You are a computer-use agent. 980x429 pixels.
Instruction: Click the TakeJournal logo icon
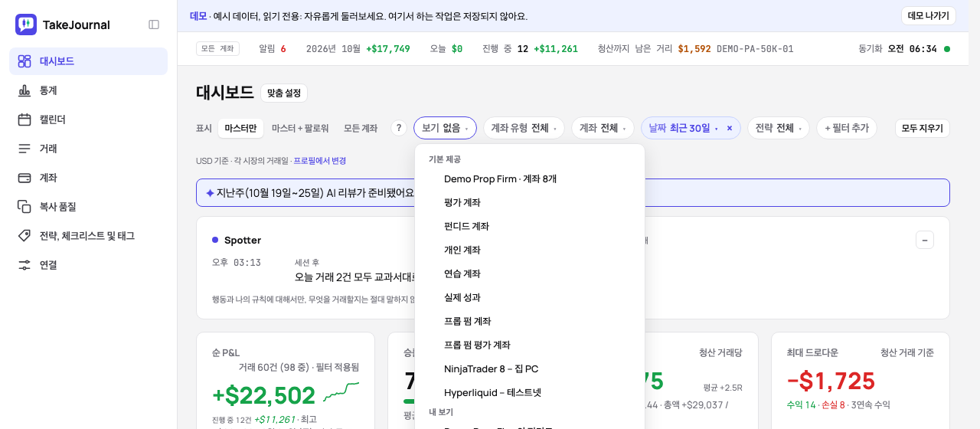26,25
